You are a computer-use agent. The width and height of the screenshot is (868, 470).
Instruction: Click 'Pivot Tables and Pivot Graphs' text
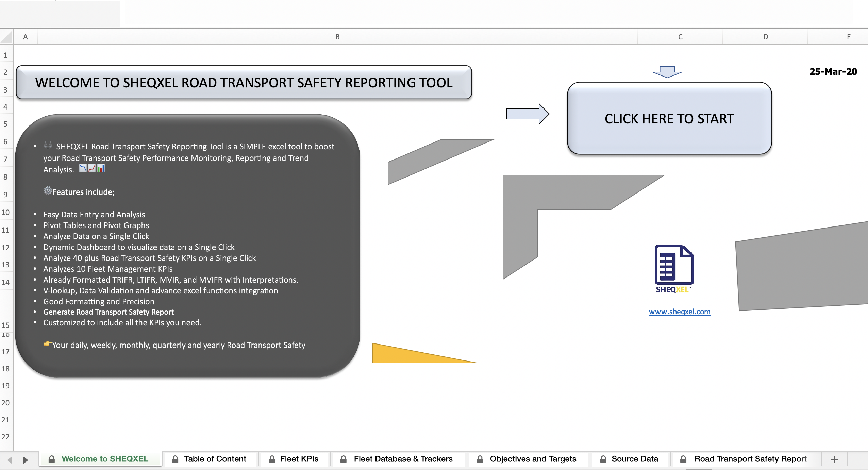pyautogui.click(x=96, y=225)
